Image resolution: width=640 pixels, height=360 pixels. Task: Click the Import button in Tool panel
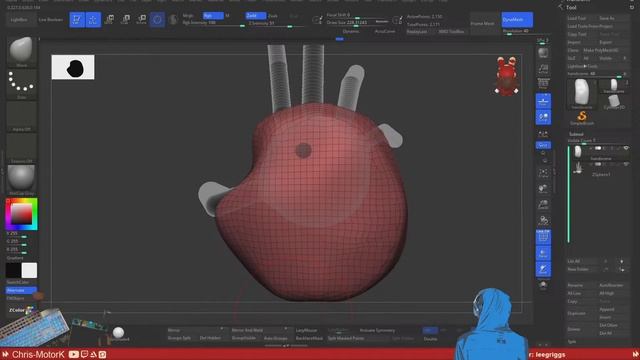pyautogui.click(x=582, y=42)
